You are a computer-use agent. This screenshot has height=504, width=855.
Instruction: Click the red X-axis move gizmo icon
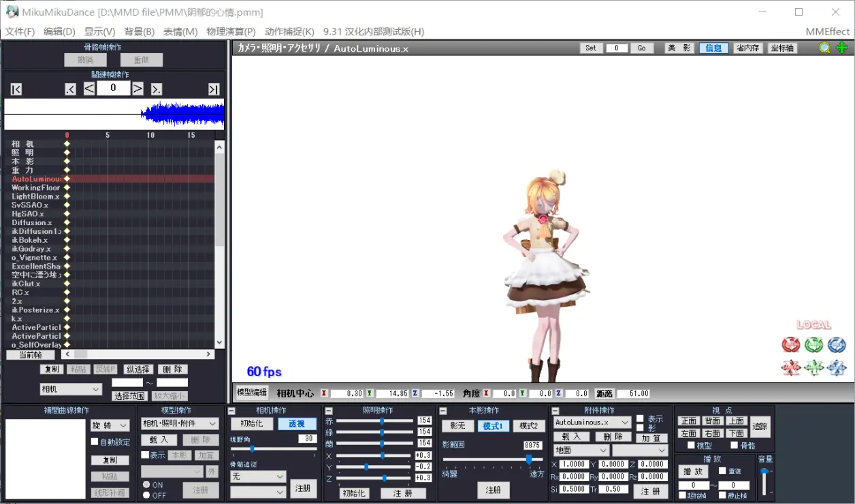point(791,368)
